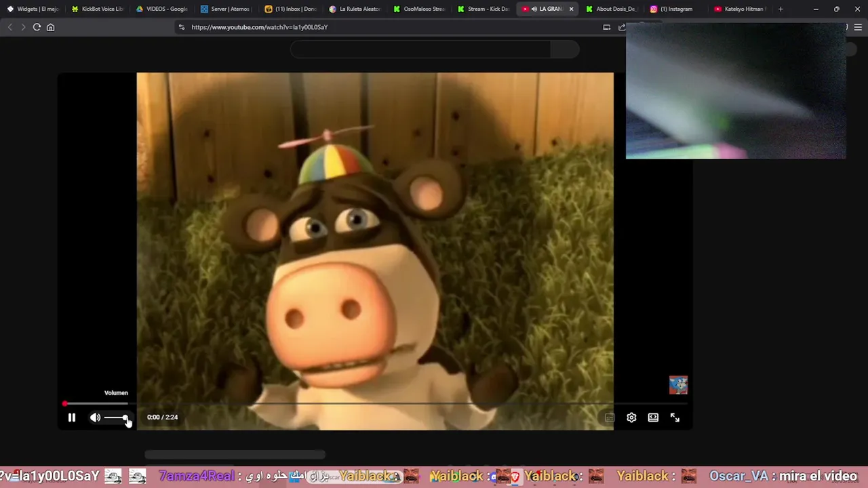Image resolution: width=868 pixels, height=488 pixels.
Task: Click the red video progress bar
Action: coord(376,403)
